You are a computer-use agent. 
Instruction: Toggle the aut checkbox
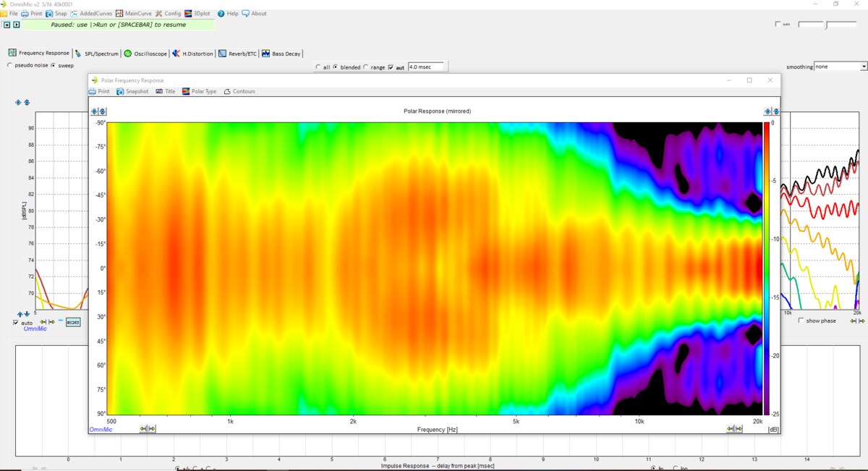point(391,67)
